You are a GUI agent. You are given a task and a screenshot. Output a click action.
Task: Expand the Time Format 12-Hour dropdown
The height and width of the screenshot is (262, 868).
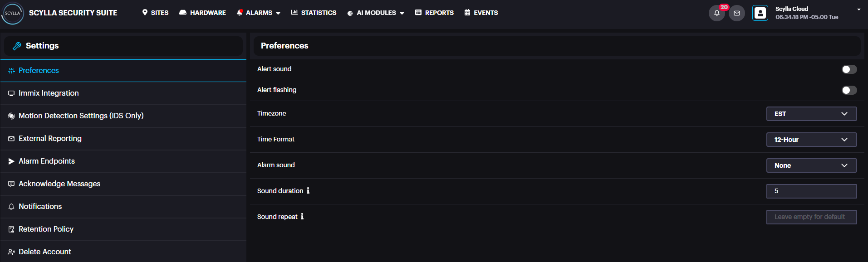811,140
